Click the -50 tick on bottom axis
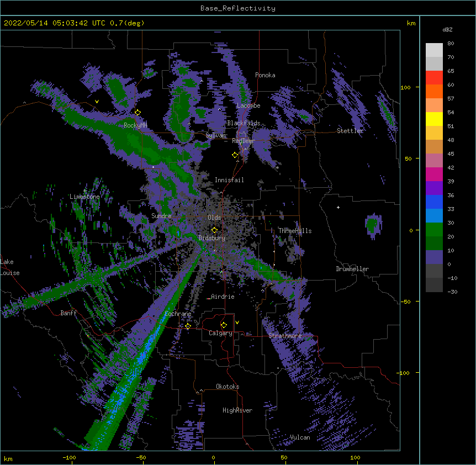 click(x=141, y=457)
